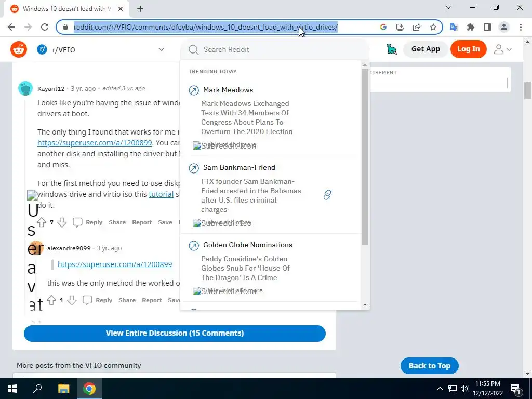Select the Sam Bankman-Friend trending item
532x399 pixels.
pyautogui.click(x=270, y=195)
